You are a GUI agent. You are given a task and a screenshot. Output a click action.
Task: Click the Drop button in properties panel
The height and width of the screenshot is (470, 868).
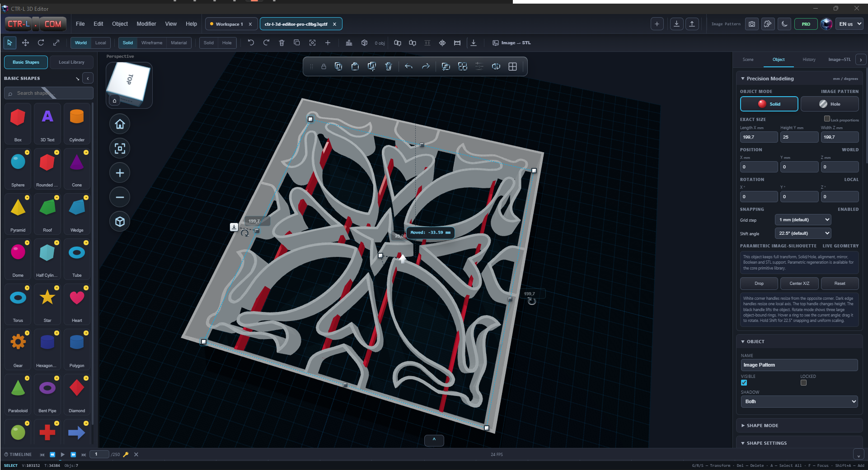pyautogui.click(x=759, y=284)
